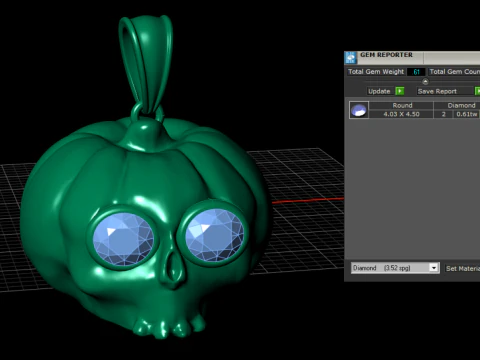Click the Total Gem Count label
This screenshot has width=480, height=360.
[454, 72]
